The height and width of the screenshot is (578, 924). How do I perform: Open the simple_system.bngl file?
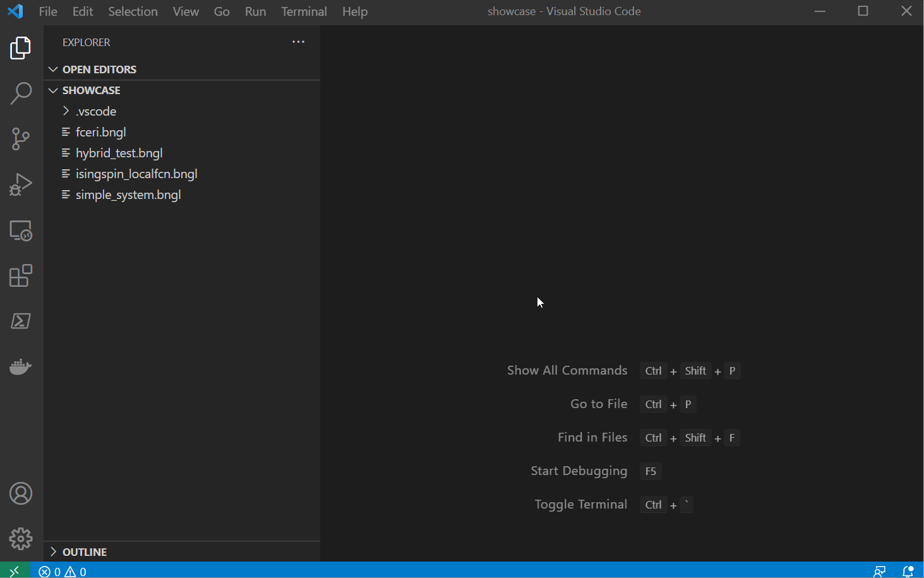pos(182,195)
